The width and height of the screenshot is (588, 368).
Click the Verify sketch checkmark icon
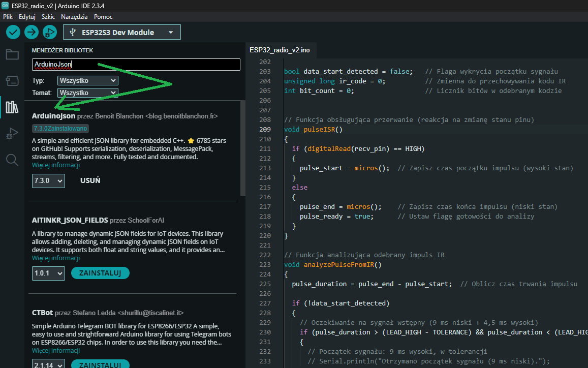tap(13, 32)
